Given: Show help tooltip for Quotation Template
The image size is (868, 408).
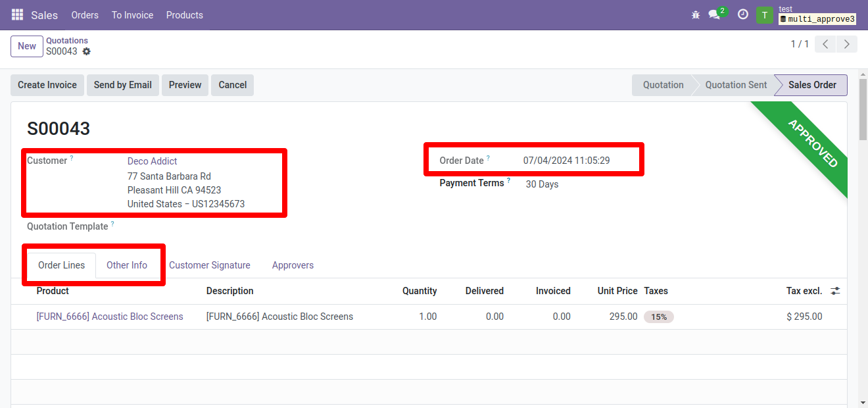Looking at the screenshot, I should coord(112,224).
